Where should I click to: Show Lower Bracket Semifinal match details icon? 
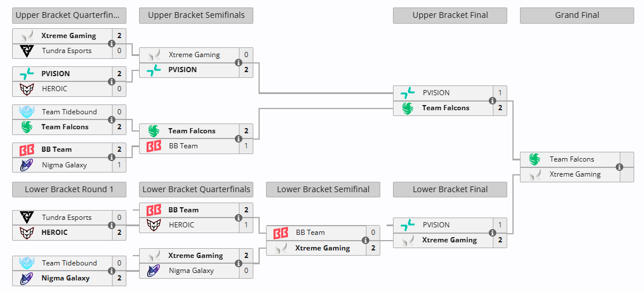(365, 240)
